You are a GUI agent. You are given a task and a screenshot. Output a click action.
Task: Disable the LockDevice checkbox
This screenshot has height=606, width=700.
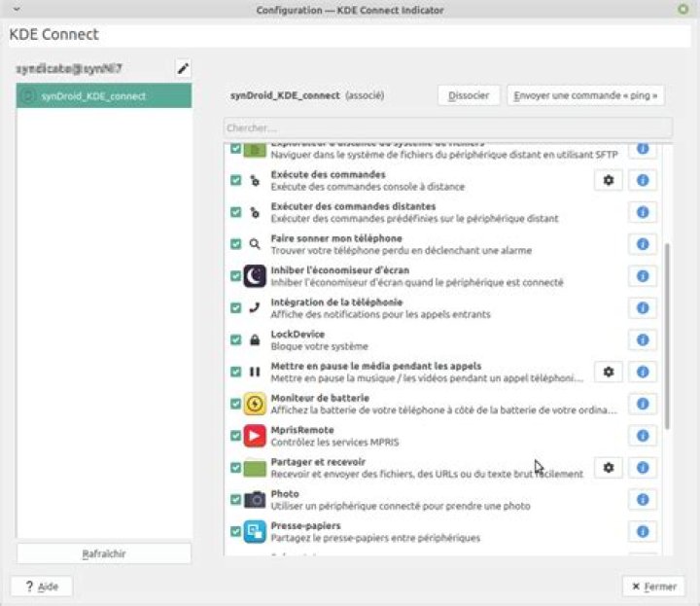[x=235, y=339]
